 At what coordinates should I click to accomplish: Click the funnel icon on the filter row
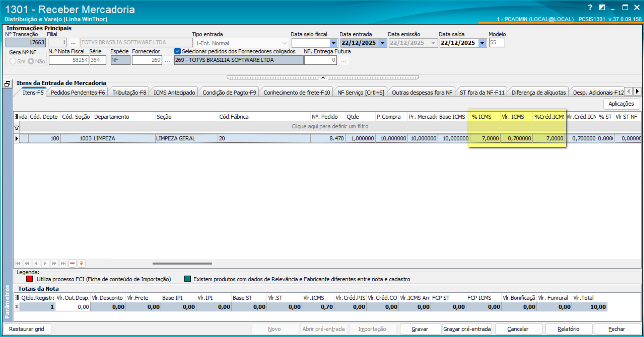pos(16,127)
